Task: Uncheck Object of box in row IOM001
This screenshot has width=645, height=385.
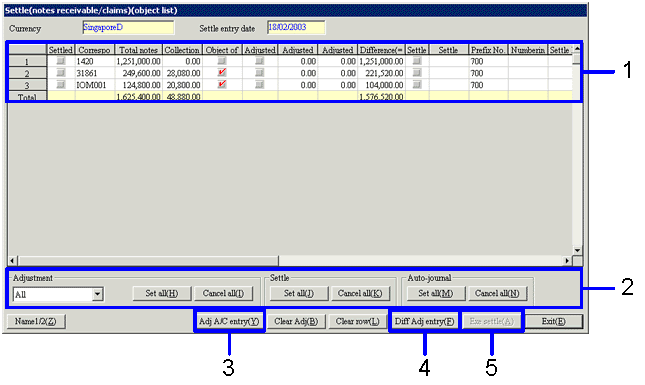Action: pos(222,85)
